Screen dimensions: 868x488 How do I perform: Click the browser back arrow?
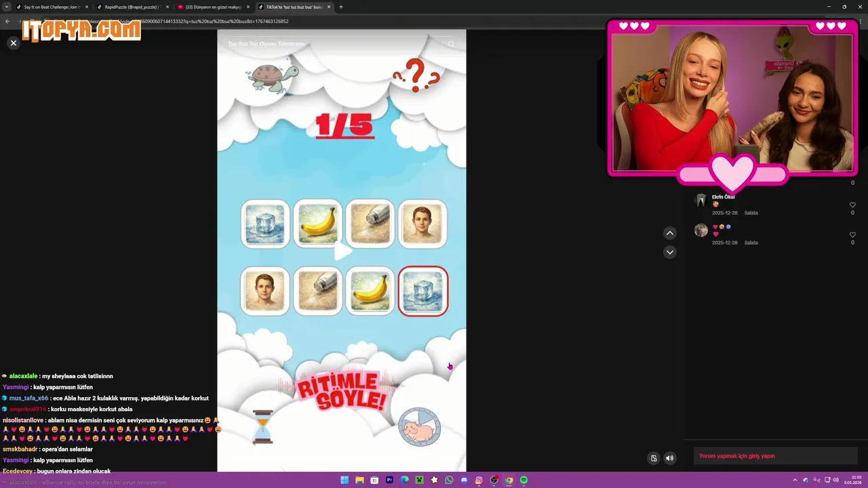[7, 21]
